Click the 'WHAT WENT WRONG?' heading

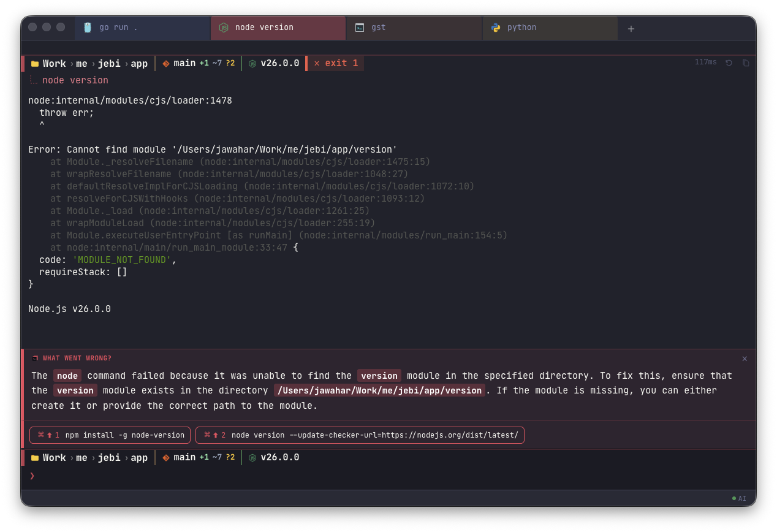[x=77, y=358]
